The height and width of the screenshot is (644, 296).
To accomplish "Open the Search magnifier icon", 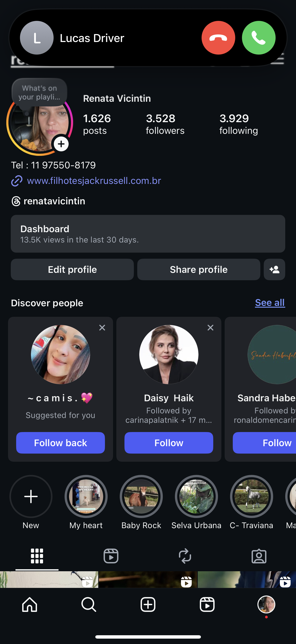I will (89, 604).
